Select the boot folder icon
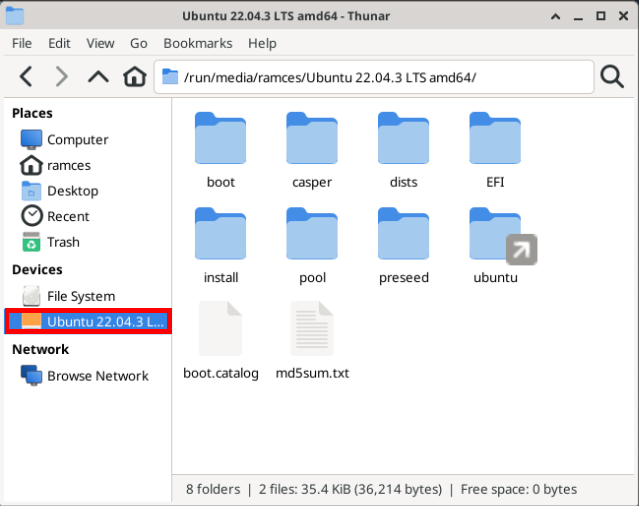 [220, 138]
